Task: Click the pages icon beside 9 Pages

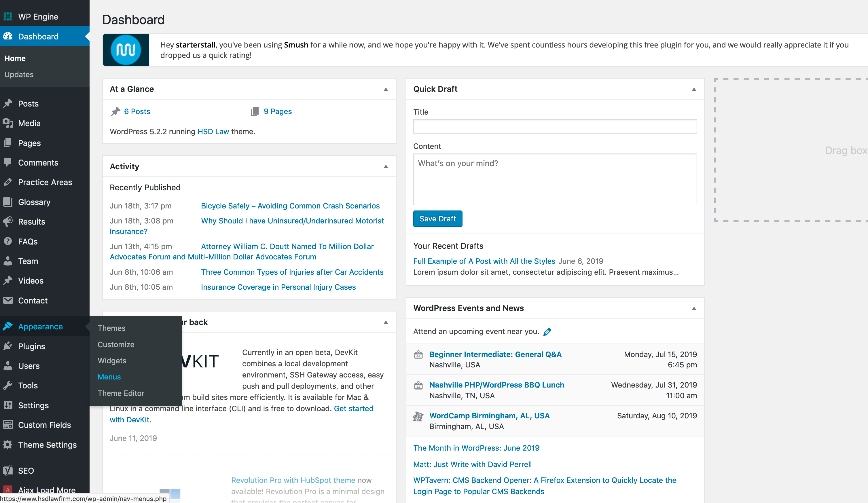Action: [255, 111]
